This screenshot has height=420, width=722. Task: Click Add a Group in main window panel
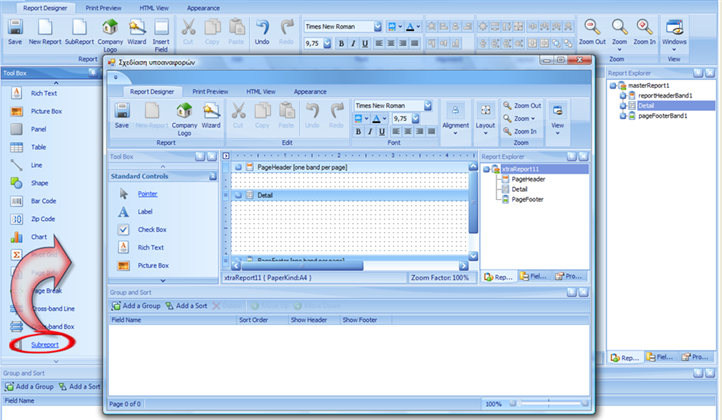(29, 387)
